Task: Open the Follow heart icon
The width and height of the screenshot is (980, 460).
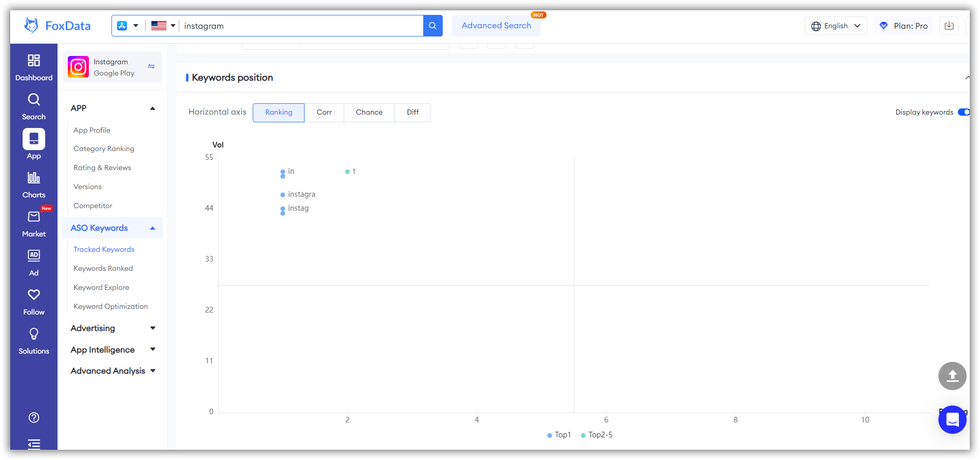Action: tap(34, 295)
